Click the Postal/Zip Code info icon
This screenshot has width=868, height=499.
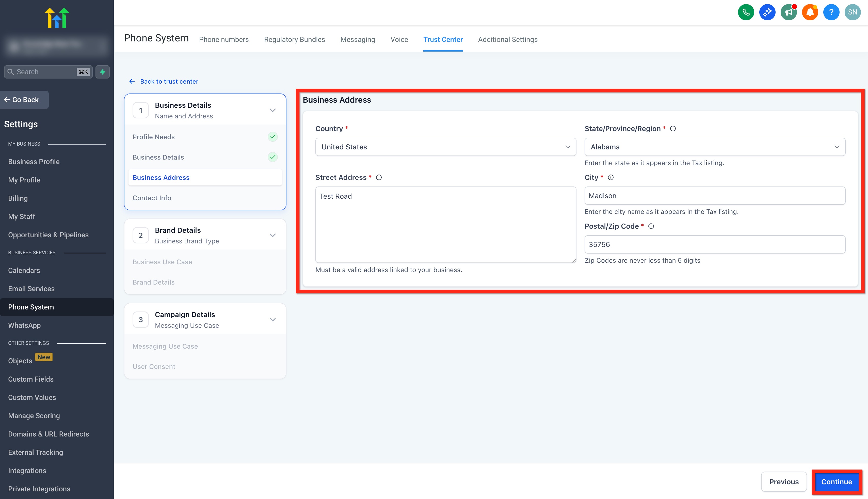click(x=651, y=226)
